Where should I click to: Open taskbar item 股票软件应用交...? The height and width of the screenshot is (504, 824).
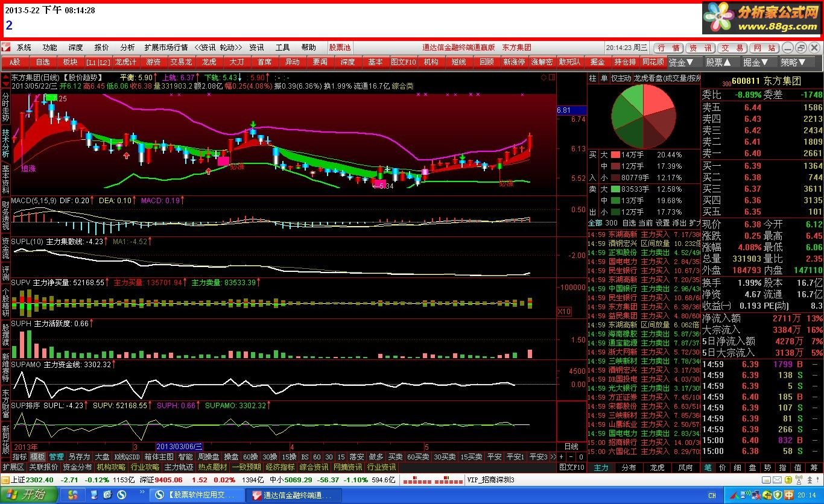click(x=197, y=496)
